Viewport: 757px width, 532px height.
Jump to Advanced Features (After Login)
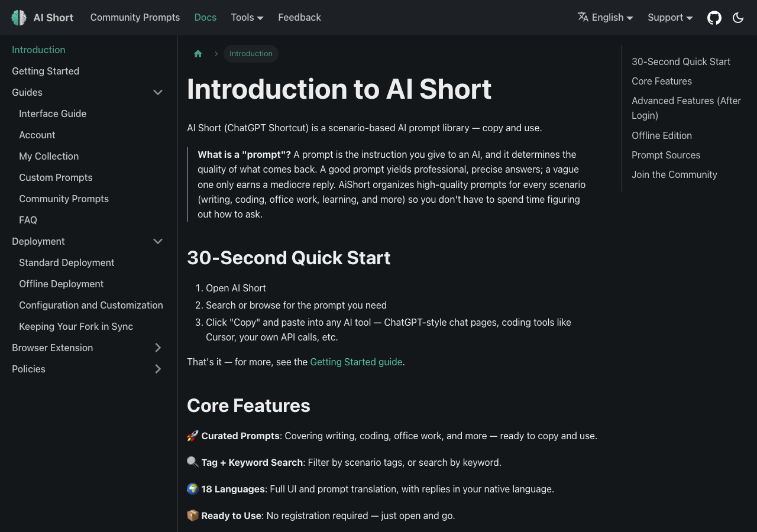[x=686, y=108]
